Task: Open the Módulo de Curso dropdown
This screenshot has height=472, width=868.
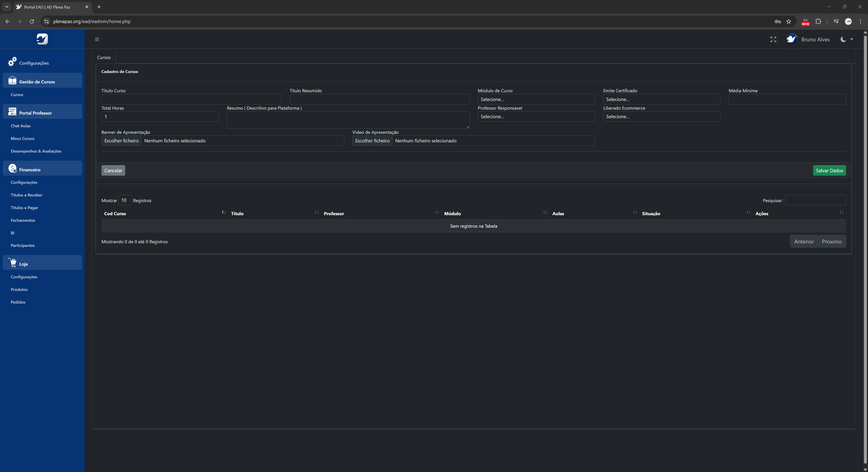Action: [536, 99]
